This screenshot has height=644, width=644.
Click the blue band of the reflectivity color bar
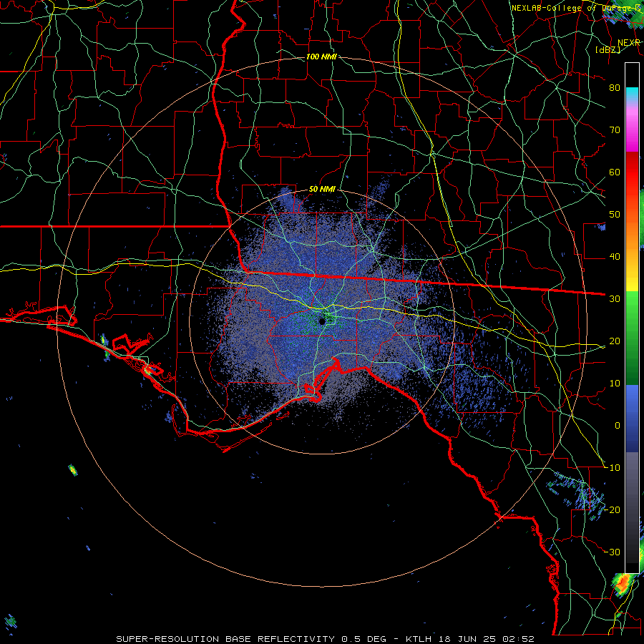click(x=632, y=418)
